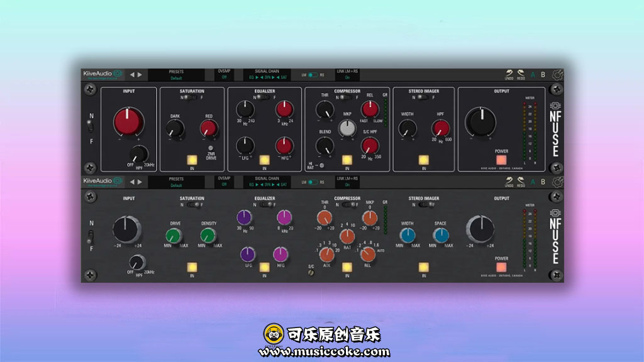Image resolution: width=644 pixels, height=362 pixels.
Task: Toggle Saturation N/F switch in top unit
Action: point(191,97)
